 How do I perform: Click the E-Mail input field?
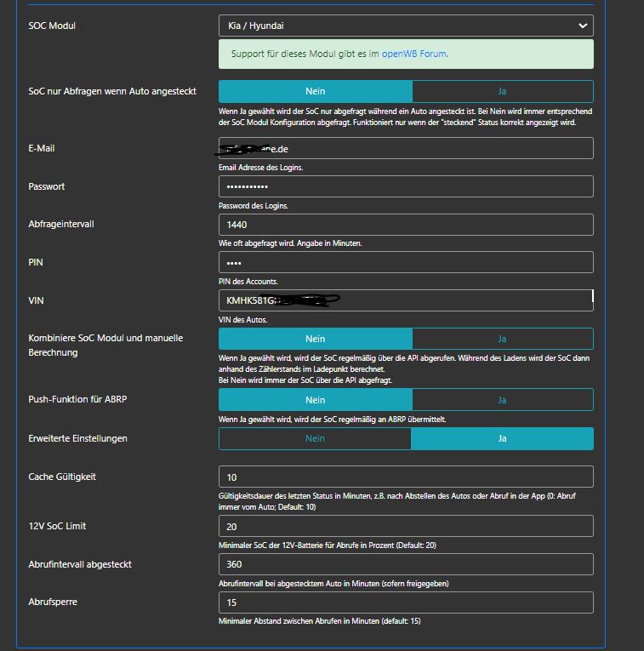406,148
